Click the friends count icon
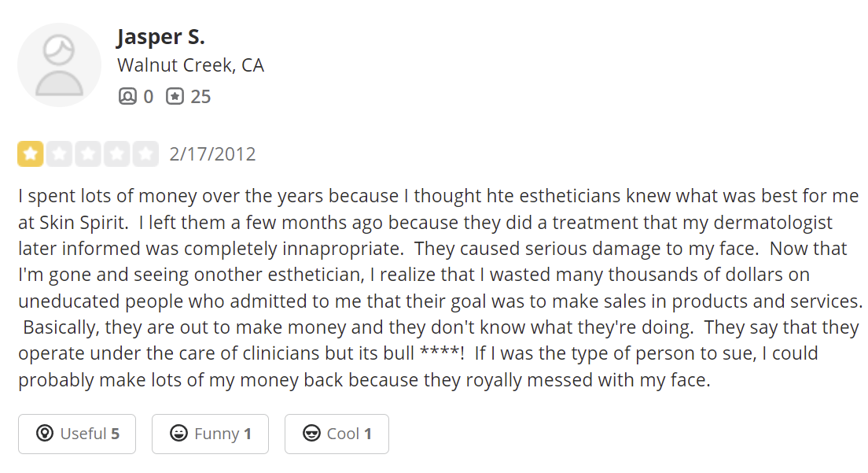 (x=127, y=96)
